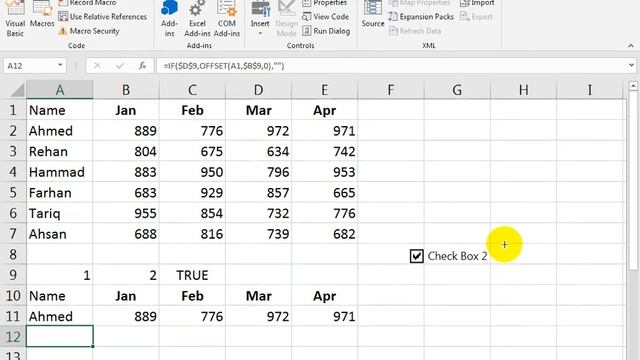The width and height of the screenshot is (640, 360).
Task: Select cell A3 containing Rehan
Action: coord(60,151)
